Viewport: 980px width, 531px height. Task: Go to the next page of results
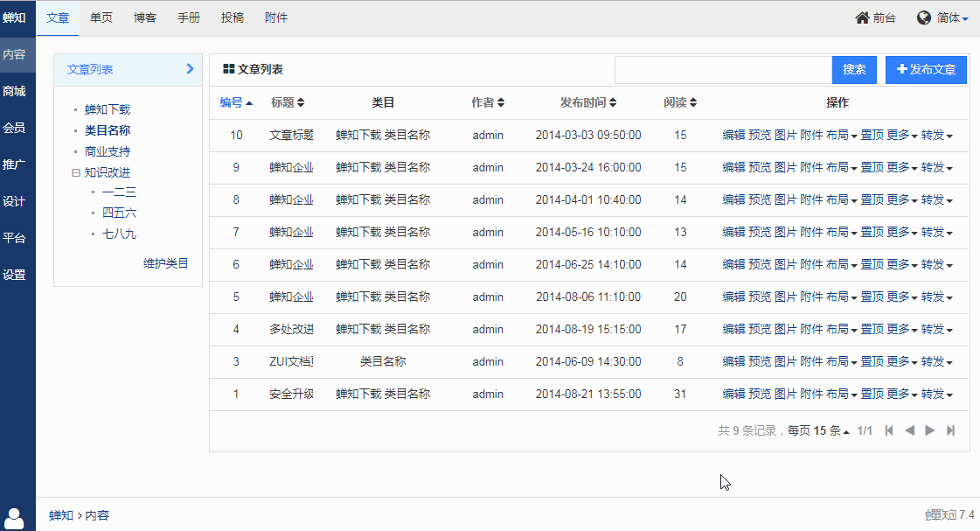pyautogui.click(x=930, y=430)
